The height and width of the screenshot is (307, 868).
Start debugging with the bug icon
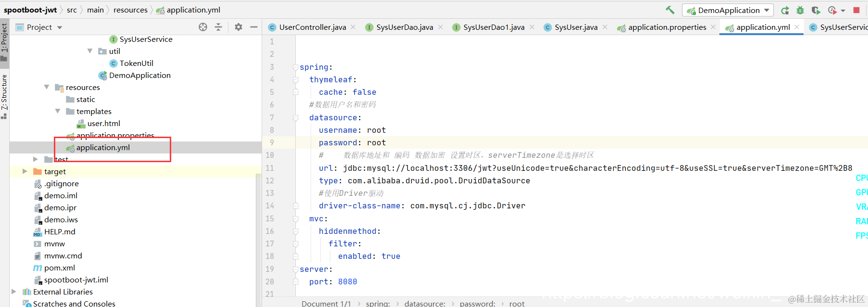tap(800, 10)
